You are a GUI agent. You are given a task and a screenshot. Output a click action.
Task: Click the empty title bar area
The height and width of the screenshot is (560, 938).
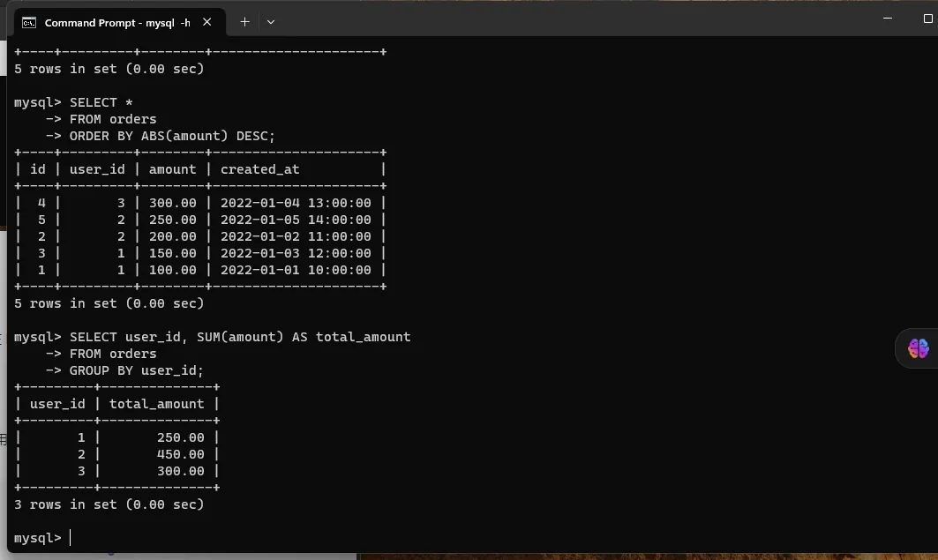point(574,19)
